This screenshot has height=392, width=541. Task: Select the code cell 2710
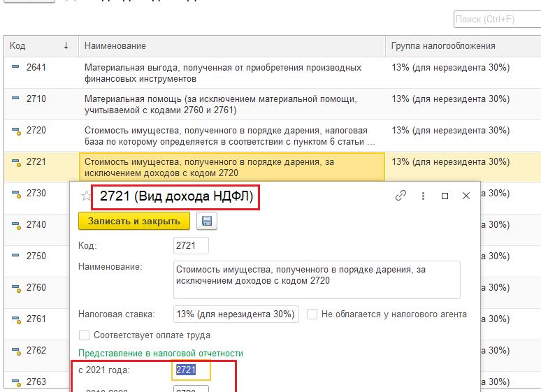tap(36, 99)
